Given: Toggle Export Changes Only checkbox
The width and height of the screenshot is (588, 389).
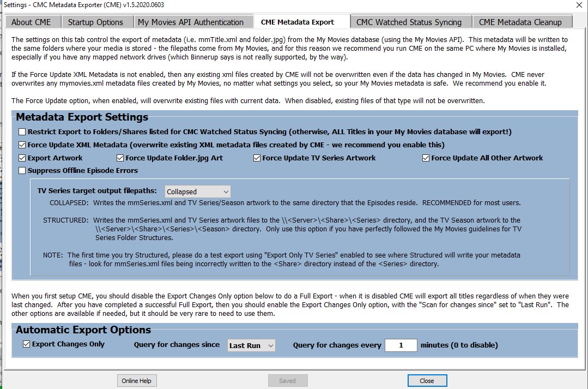Looking at the screenshot, I should 26,344.
